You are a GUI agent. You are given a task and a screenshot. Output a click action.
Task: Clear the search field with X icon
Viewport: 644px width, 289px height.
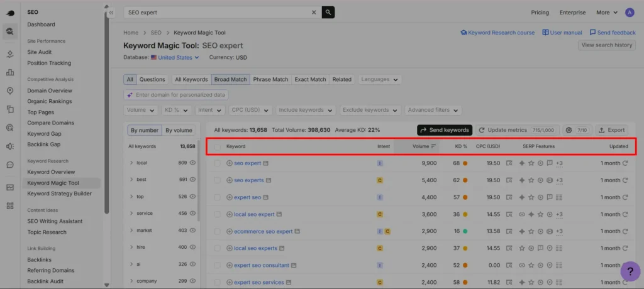314,13
